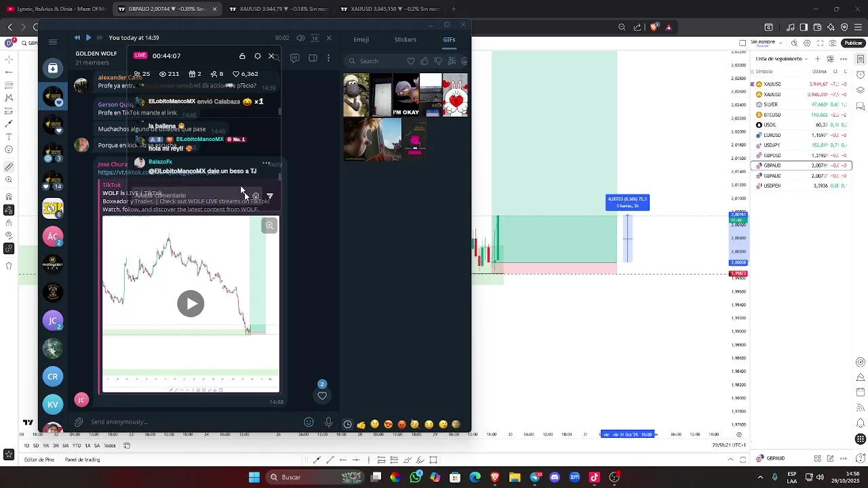Image resolution: width=868 pixels, height=488 pixels.
Task: Open WhatsApp from the taskbar
Action: pos(415,477)
